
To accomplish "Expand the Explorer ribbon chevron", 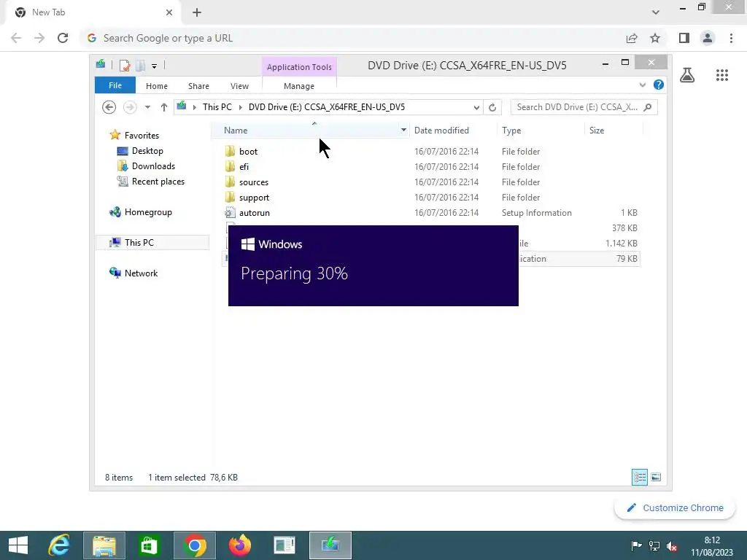I will pos(642,85).
